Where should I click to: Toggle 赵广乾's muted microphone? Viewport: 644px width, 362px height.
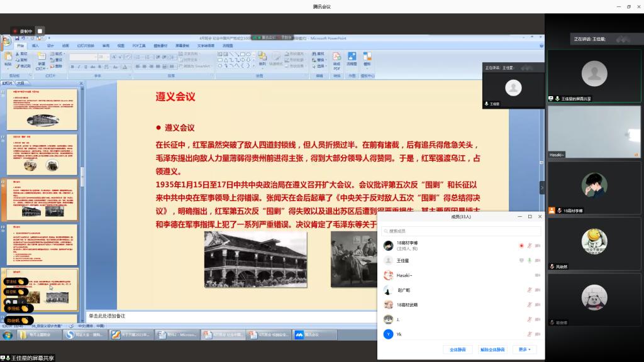tap(529, 290)
